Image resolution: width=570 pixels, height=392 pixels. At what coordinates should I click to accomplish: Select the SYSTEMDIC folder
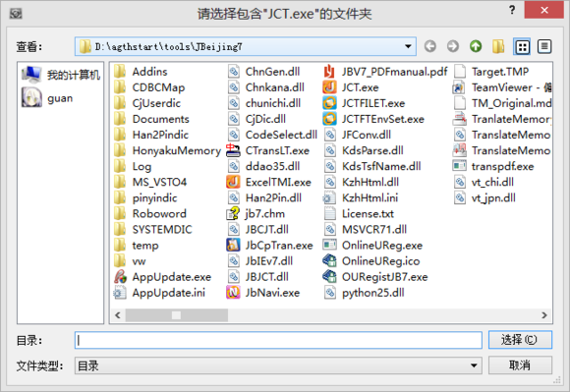[153, 229]
